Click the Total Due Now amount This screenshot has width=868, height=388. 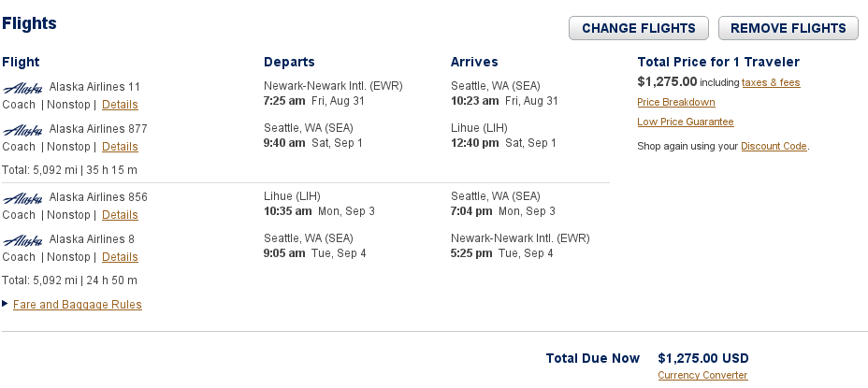pos(703,358)
